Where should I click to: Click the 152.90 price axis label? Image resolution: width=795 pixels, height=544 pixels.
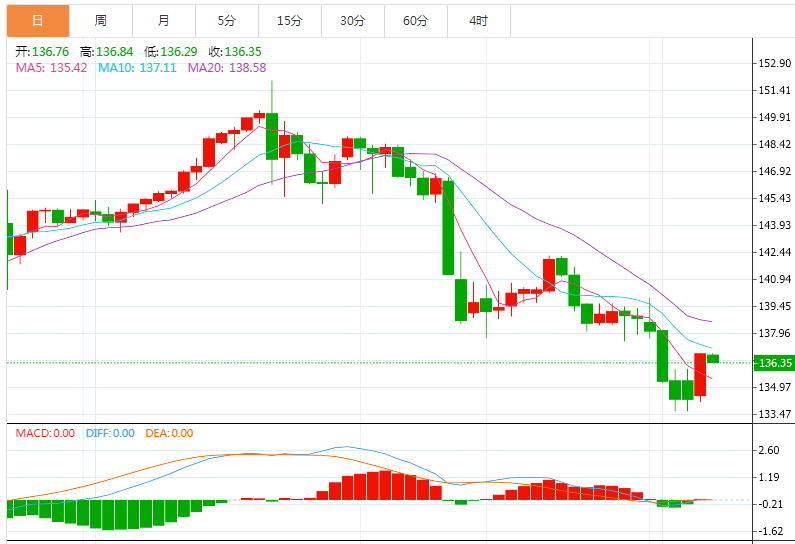pos(774,63)
